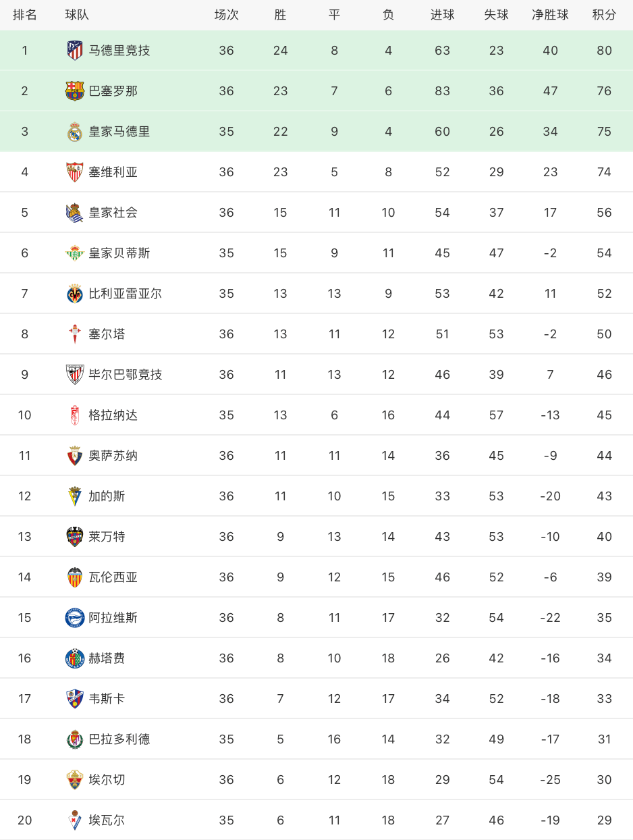Click the 球队 column header
The width and height of the screenshot is (633, 840).
click(x=77, y=15)
